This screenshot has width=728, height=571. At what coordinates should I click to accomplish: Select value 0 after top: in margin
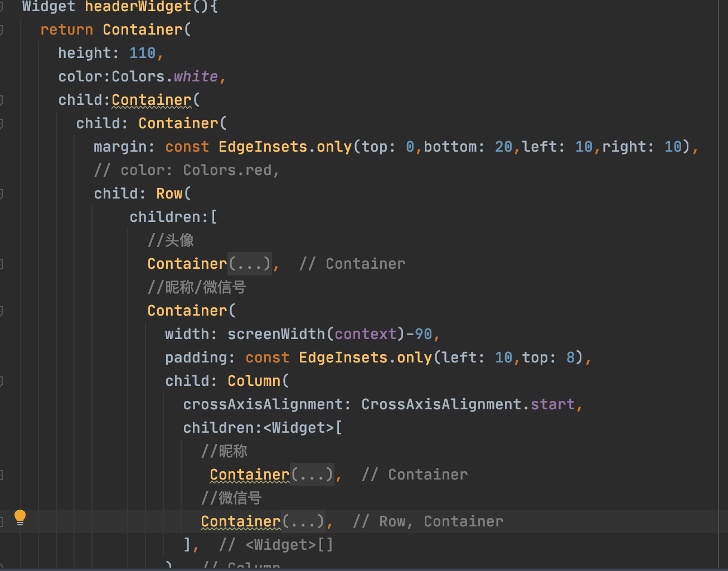(x=410, y=147)
